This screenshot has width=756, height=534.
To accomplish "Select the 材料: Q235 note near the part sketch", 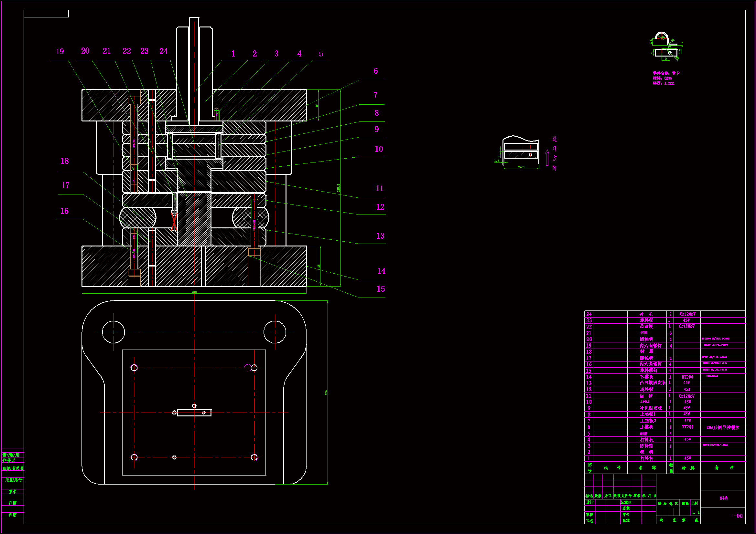I will tap(662, 78).
